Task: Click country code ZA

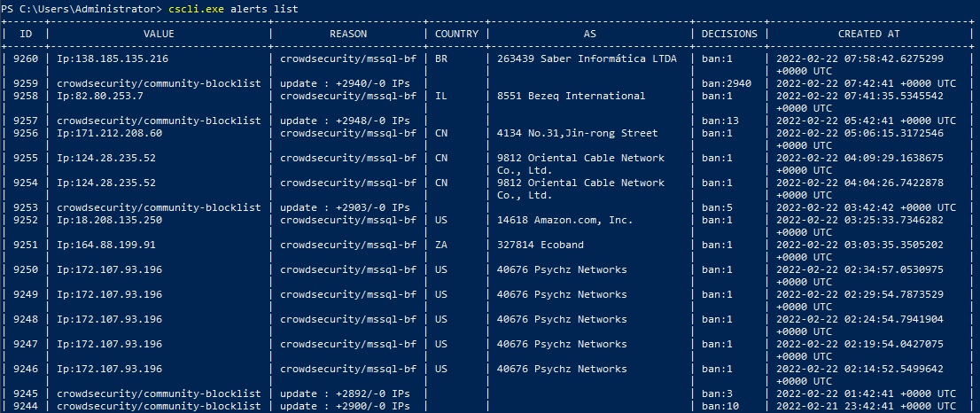Action: tap(441, 245)
